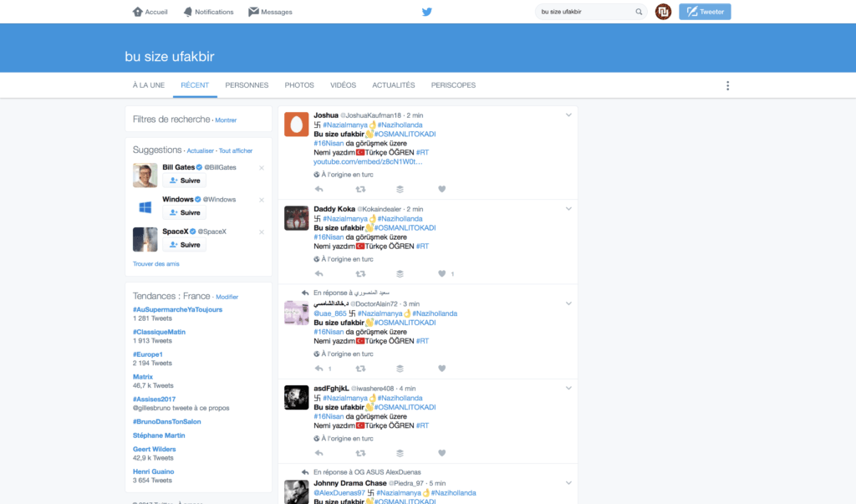Switch to PHOTOS tab
This screenshot has height=504, width=856.
click(x=299, y=85)
